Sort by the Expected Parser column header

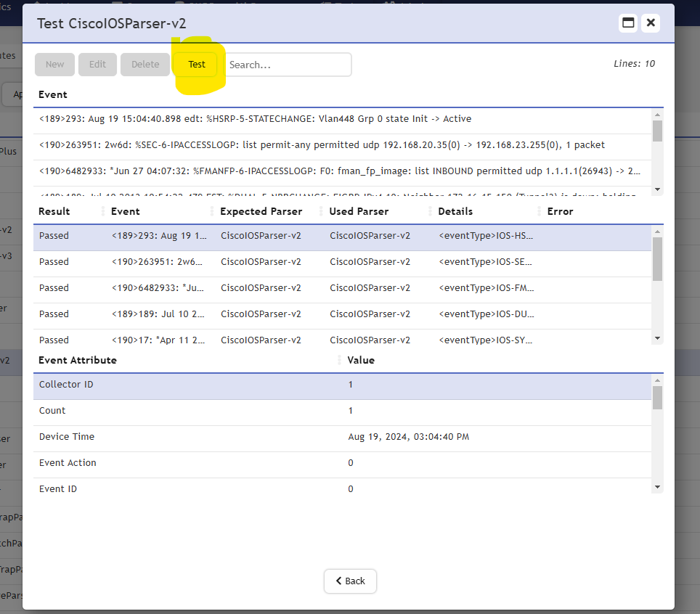(x=261, y=211)
